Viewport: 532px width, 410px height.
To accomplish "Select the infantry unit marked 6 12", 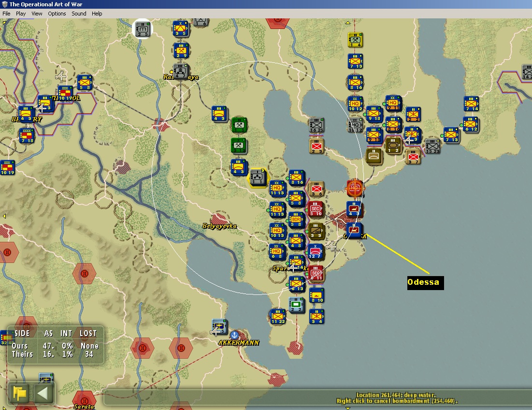I will point(471,124).
